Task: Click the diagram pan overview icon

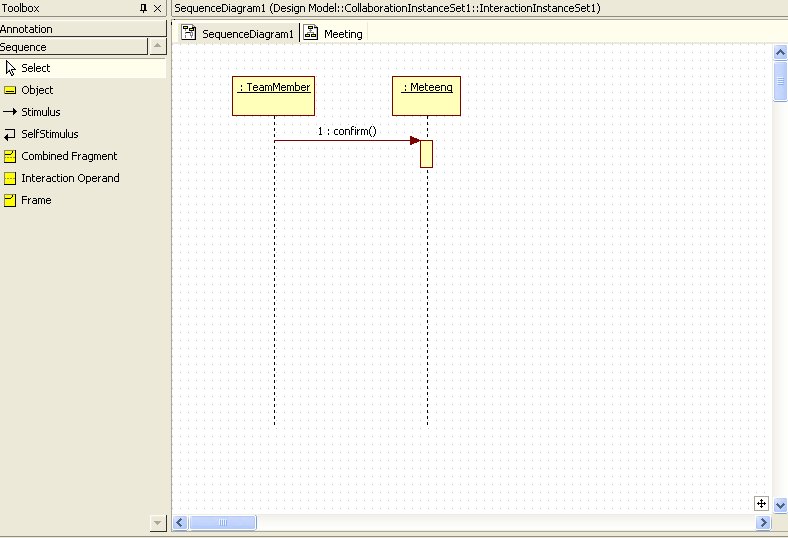Action: click(x=761, y=503)
